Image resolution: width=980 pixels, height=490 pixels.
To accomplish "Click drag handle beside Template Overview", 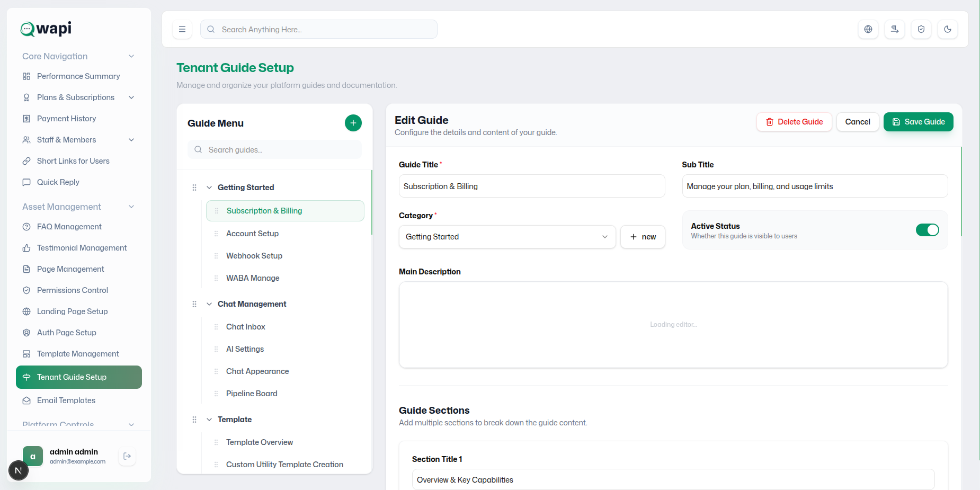I will coord(216,442).
